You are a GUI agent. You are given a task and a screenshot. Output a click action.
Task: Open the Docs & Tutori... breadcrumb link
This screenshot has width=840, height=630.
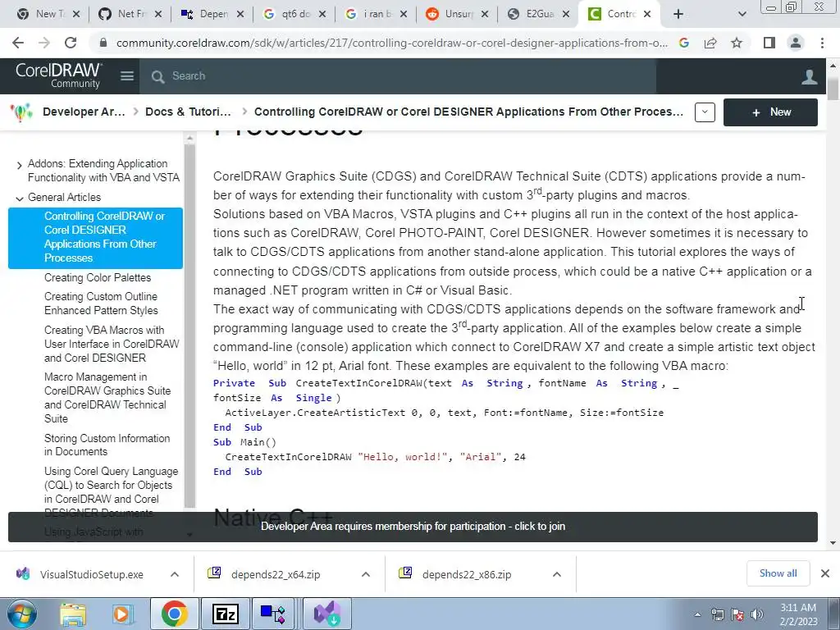pos(188,112)
